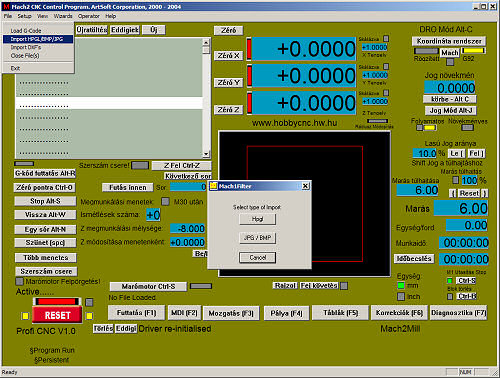Switch to Táblák (F5) screen
This screenshot has height=378, width=500.
tap(340, 313)
